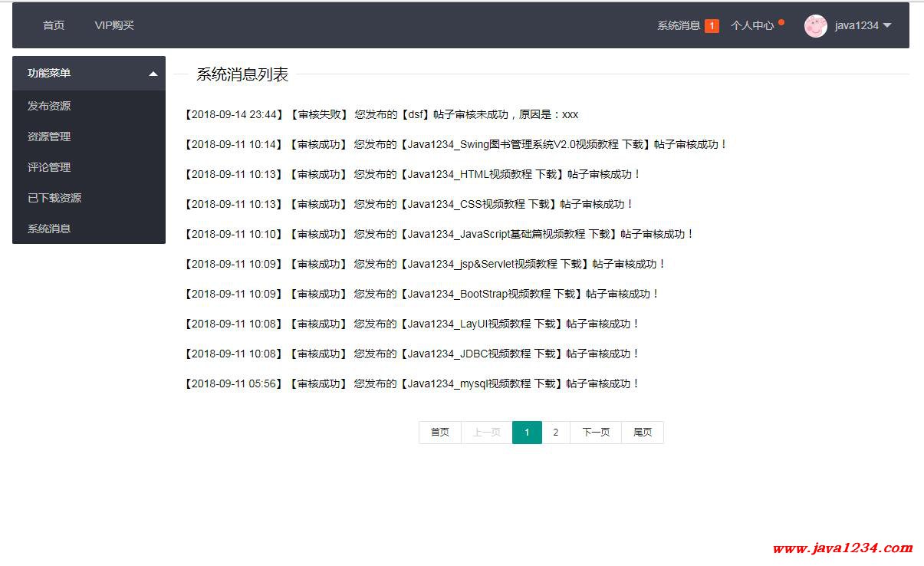Collapse the 功能菜单 sidebar arrow
The width and height of the screenshot is (924, 566).
[153, 74]
